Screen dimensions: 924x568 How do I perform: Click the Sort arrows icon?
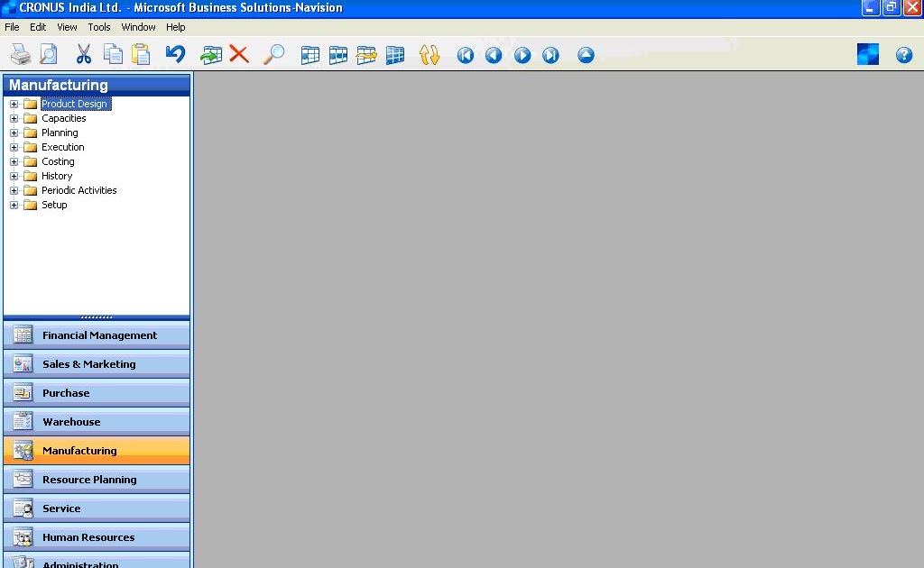click(x=429, y=55)
